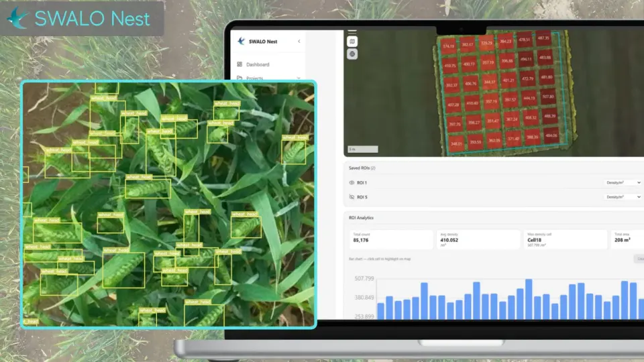The height and width of the screenshot is (362, 644).
Task: Show hidden ROI 5 via crossed eye icon
Action: pos(352,197)
